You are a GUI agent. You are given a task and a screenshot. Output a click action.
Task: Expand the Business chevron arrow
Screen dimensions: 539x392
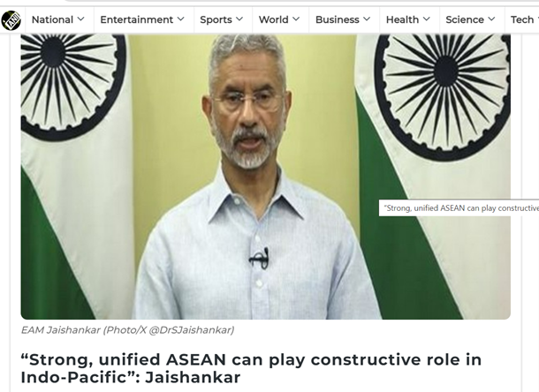point(367,19)
